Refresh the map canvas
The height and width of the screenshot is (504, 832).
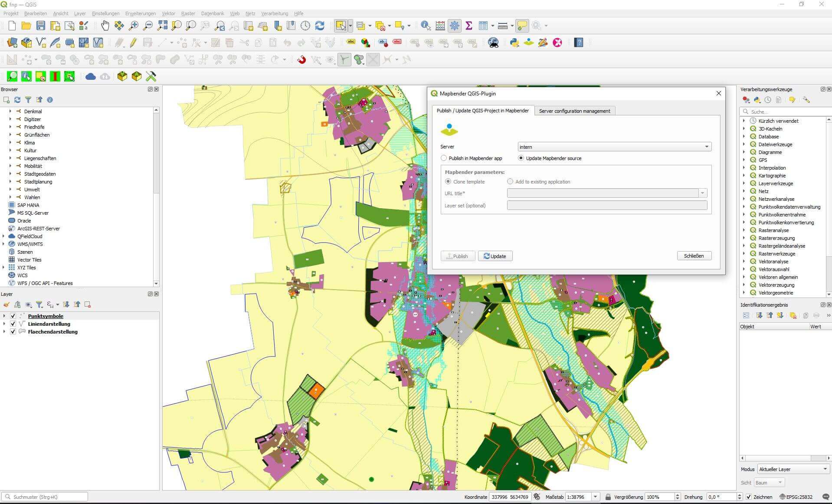[x=320, y=26]
